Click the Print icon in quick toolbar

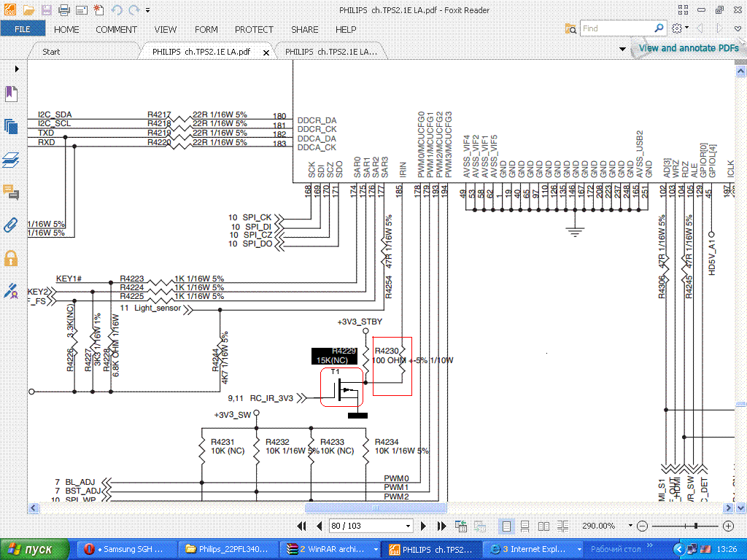pyautogui.click(x=64, y=9)
